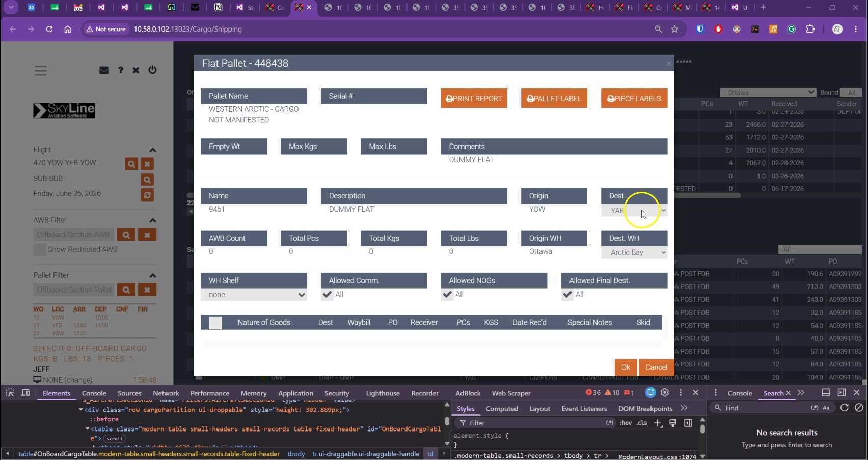Clear the 470 YOW-YFB-YOW flight with its X
Viewport: 868px width, 460px height.
tap(147, 164)
